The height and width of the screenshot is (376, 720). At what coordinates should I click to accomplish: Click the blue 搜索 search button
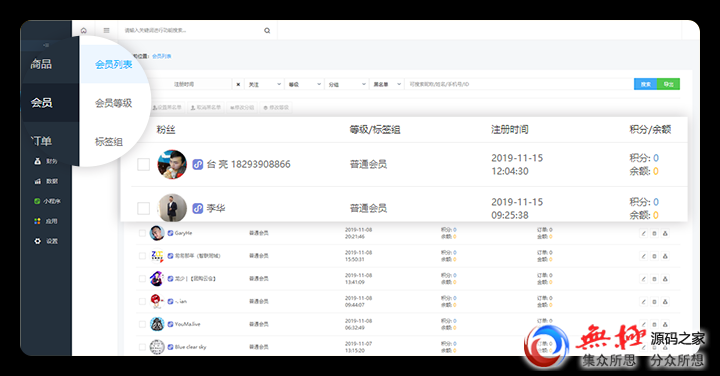coord(646,84)
